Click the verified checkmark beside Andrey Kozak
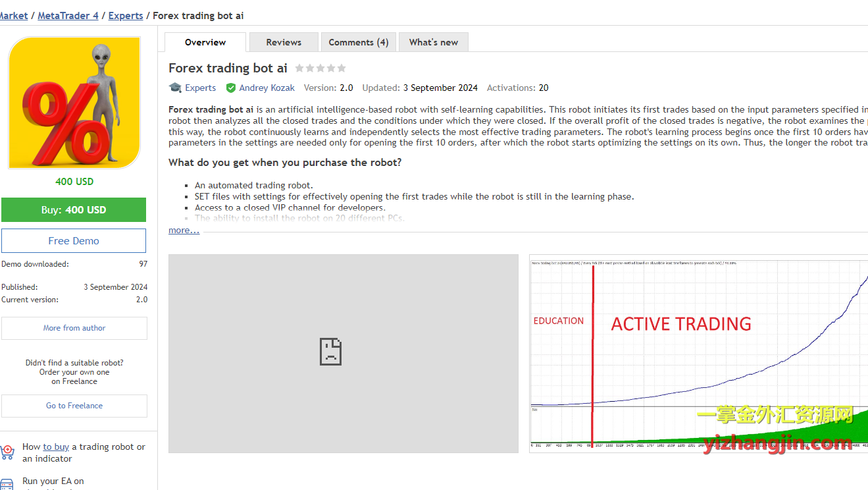Image resolution: width=868 pixels, height=490 pixels. point(231,88)
